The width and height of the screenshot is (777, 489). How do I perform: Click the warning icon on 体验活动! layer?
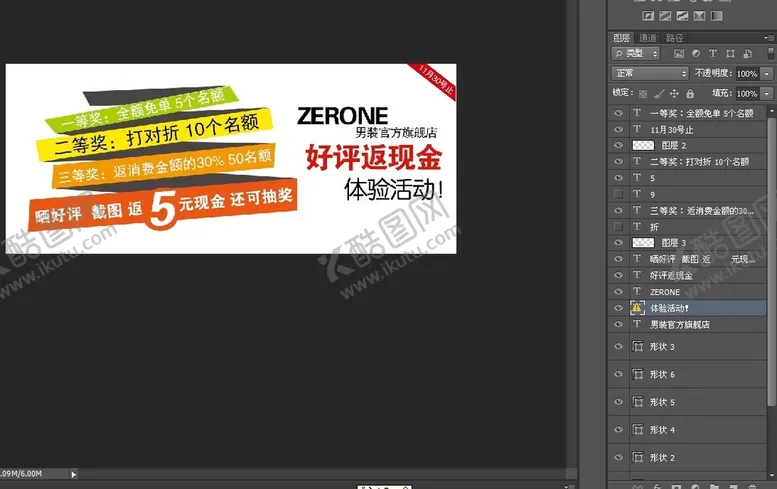(x=637, y=308)
